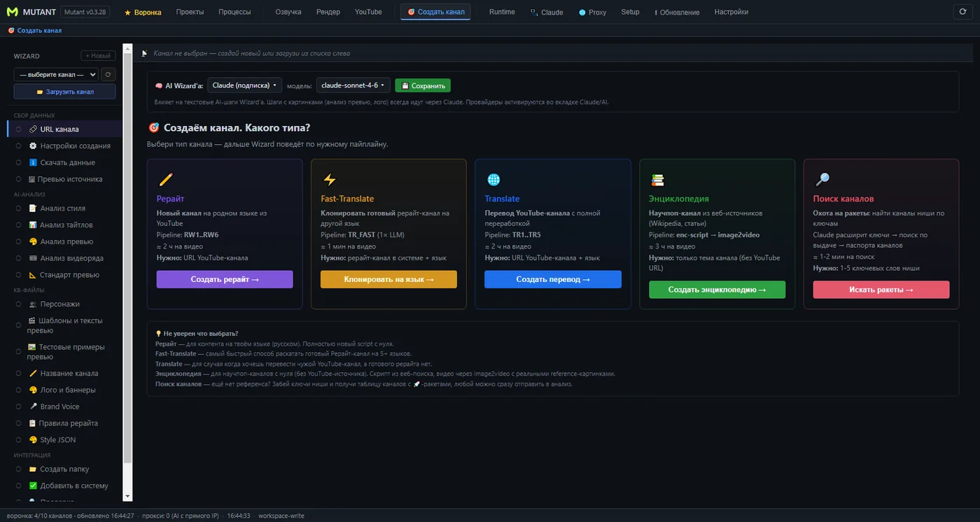This screenshot has width=980, height=522.
Task: Open the Озвучка tab
Action: click(x=288, y=12)
